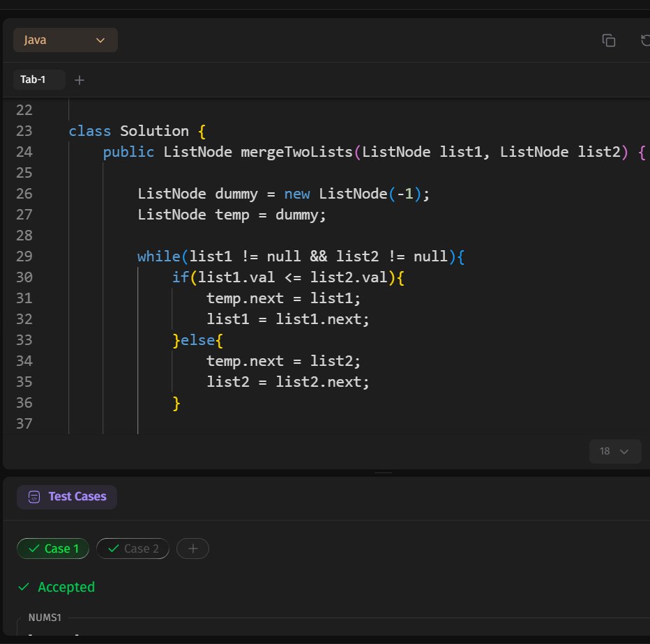The image size is (650, 644).
Task: Click the 'Solution' class name on line 23
Action: (154, 131)
